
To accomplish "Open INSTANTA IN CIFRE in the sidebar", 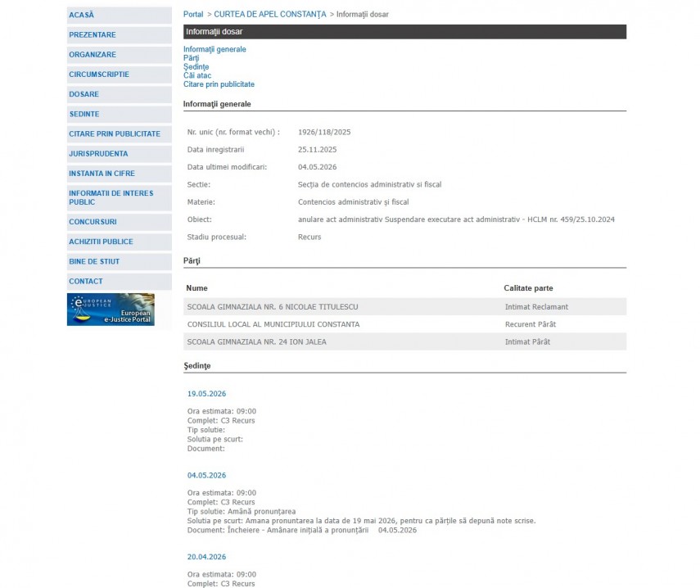I will (x=120, y=174).
